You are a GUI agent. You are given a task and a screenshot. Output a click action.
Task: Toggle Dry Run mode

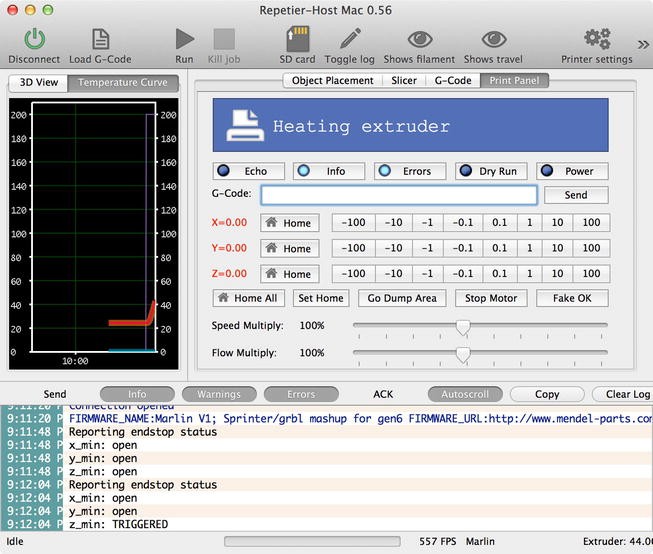491,171
